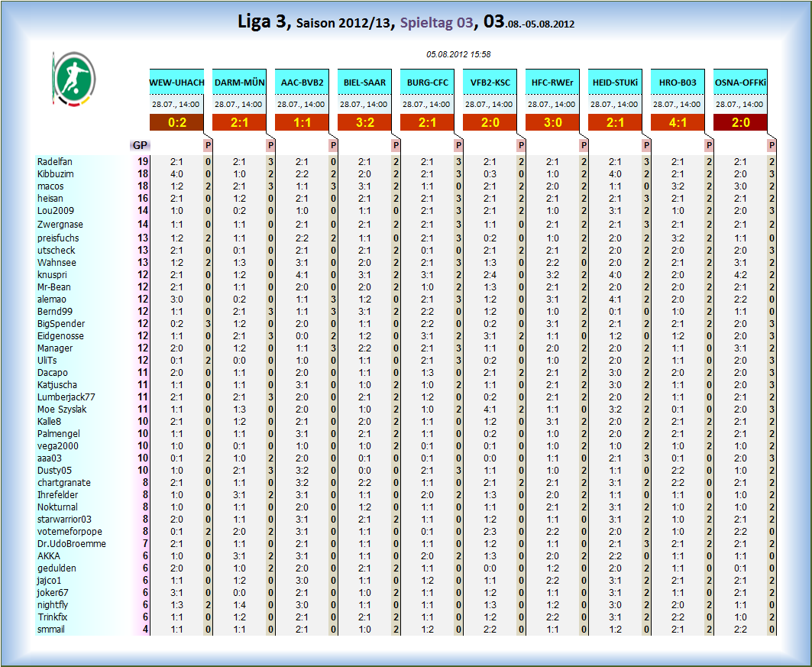Select player jajco1
812x667 pixels.
pos(49,581)
